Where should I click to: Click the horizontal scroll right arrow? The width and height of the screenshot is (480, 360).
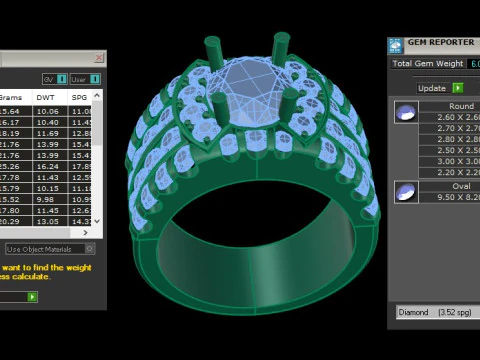[x=85, y=232]
